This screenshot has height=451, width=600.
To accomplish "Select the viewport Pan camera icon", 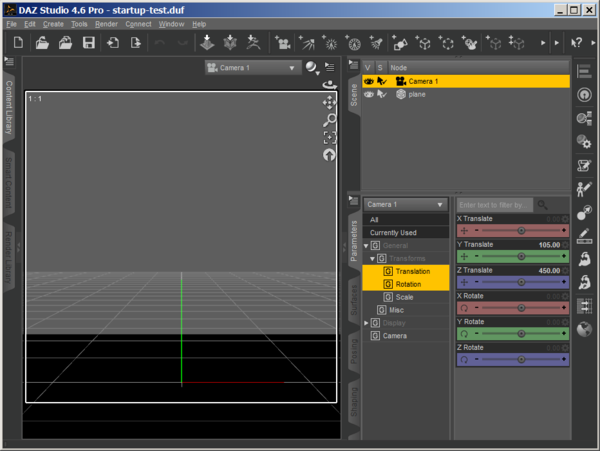I will pyautogui.click(x=329, y=102).
